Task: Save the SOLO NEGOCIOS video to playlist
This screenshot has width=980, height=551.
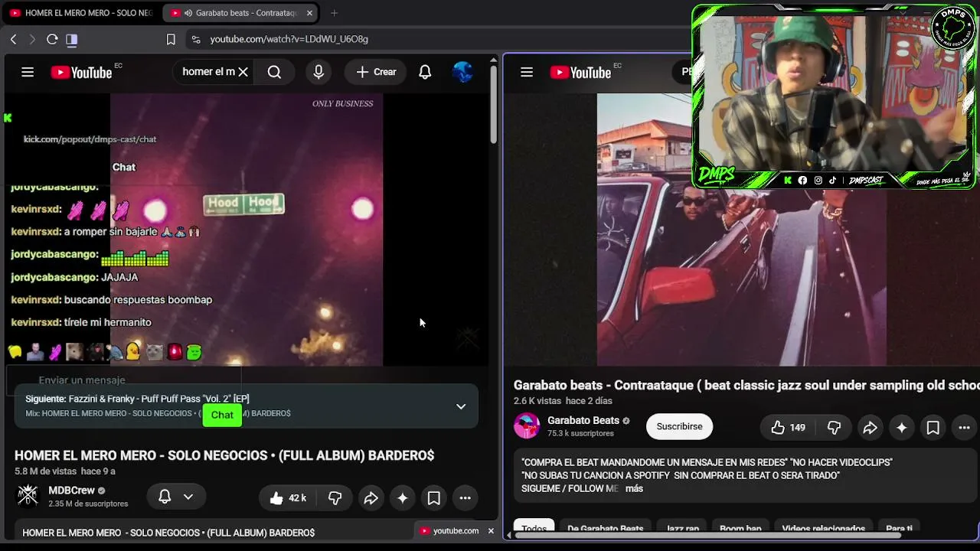Action: [433, 498]
